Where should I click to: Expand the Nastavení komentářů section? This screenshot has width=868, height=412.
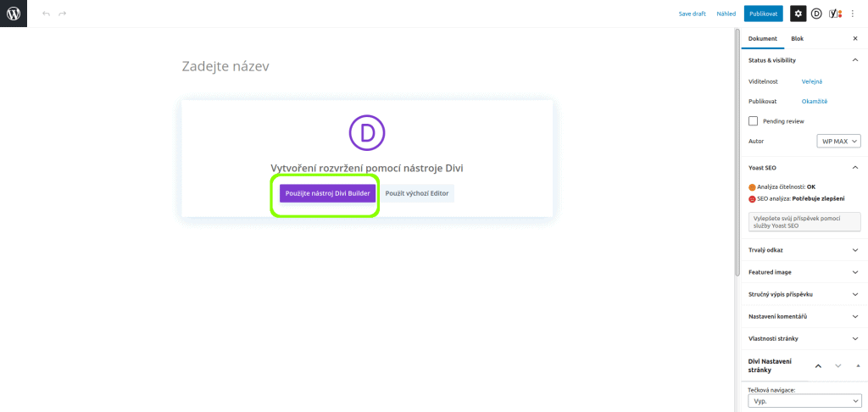[x=804, y=316]
